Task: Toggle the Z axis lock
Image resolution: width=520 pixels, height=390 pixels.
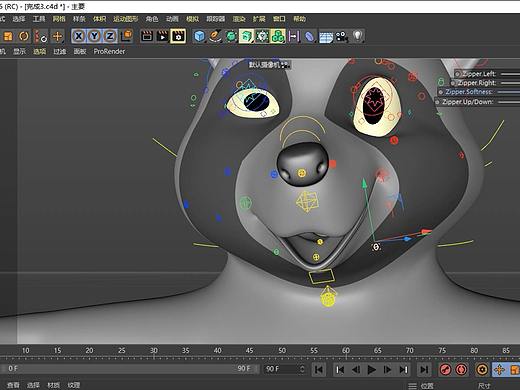Action: 110,36
